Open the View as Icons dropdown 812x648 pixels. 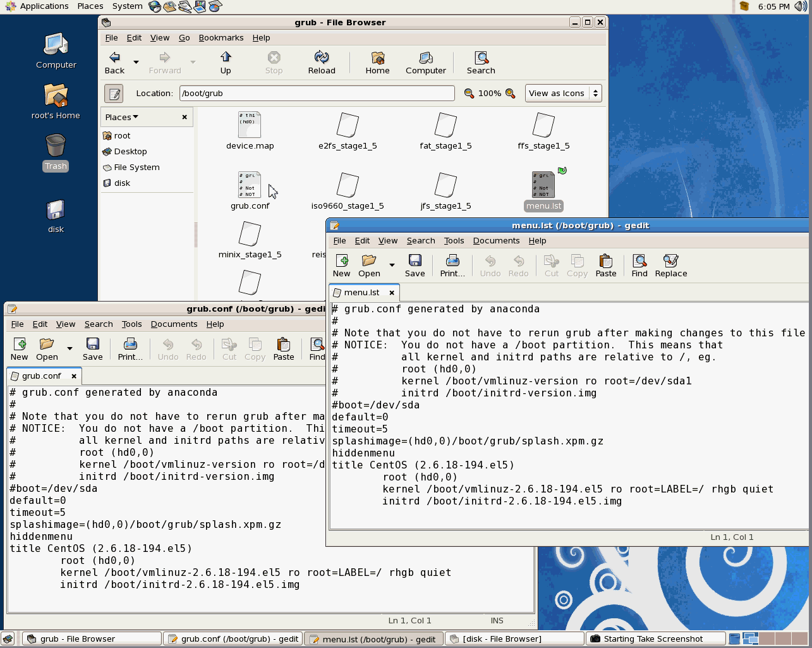click(x=563, y=93)
